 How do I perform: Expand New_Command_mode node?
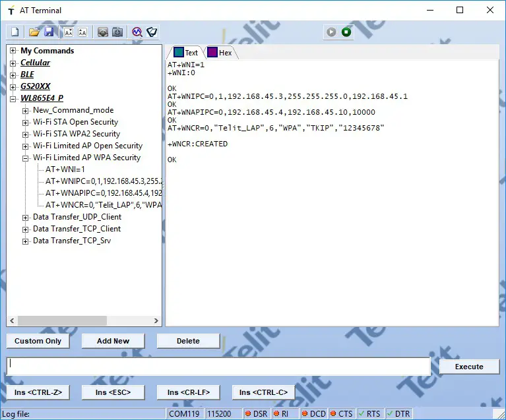(x=25, y=111)
